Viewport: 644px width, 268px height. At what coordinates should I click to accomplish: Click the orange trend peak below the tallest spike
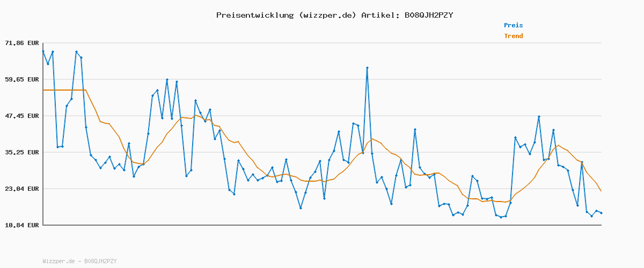tap(372, 139)
